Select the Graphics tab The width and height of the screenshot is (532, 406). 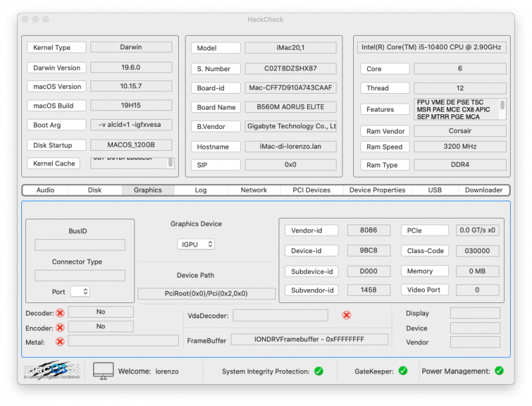[x=148, y=190]
